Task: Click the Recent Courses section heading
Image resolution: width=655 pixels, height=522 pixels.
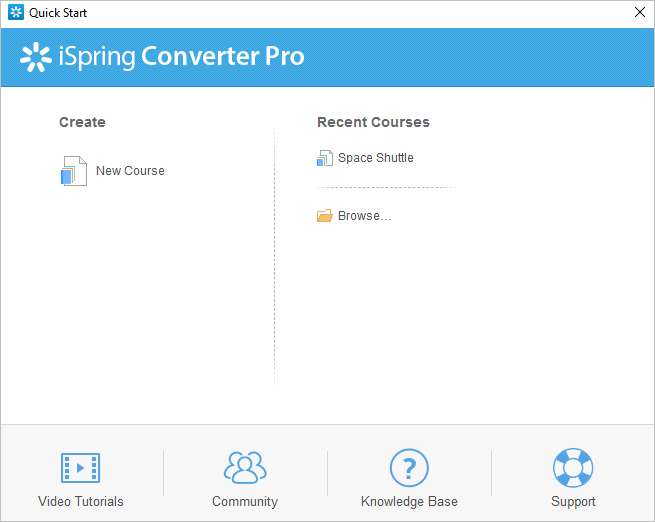Action: (373, 122)
